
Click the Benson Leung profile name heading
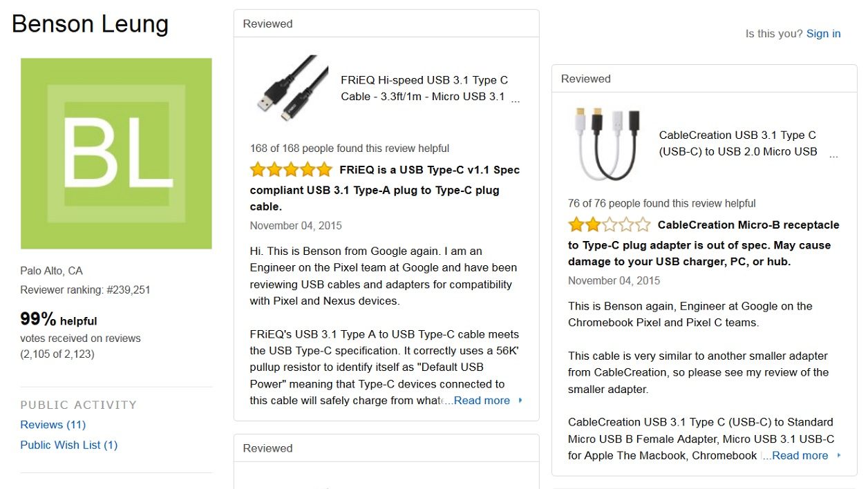click(91, 24)
